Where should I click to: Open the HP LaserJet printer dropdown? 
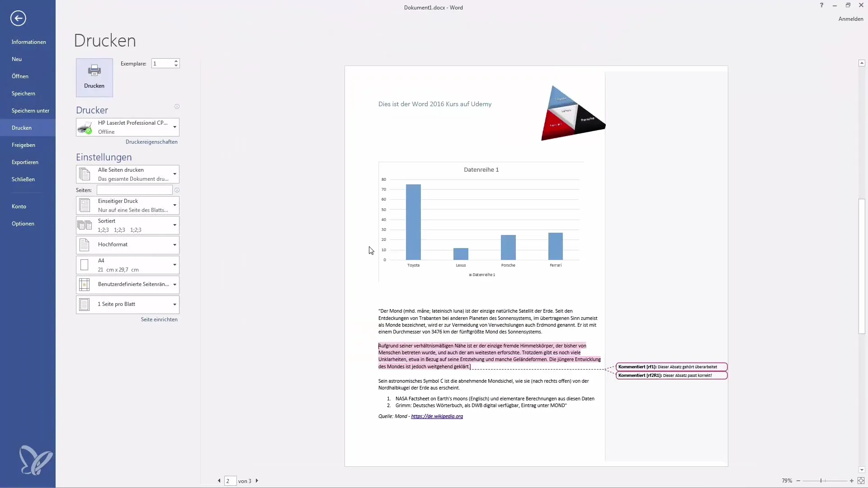[127, 127]
